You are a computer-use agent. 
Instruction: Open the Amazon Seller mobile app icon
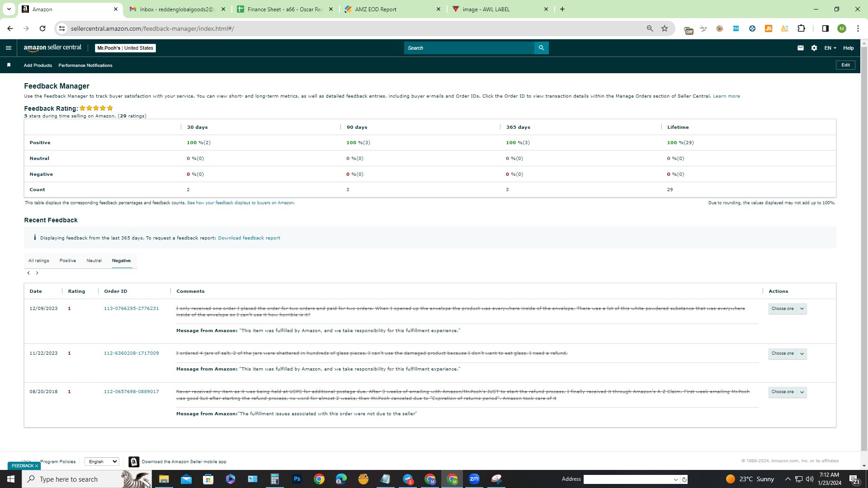point(134,461)
